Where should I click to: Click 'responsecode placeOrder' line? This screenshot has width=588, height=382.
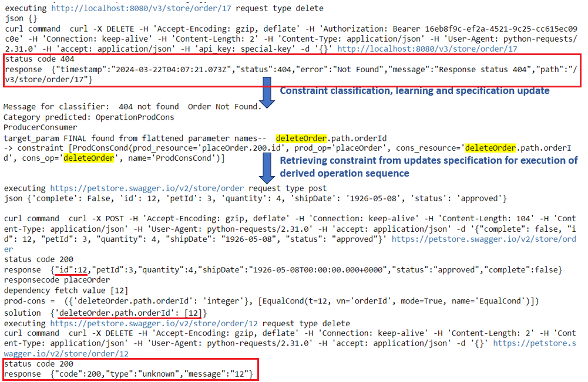click(x=57, y=280)
